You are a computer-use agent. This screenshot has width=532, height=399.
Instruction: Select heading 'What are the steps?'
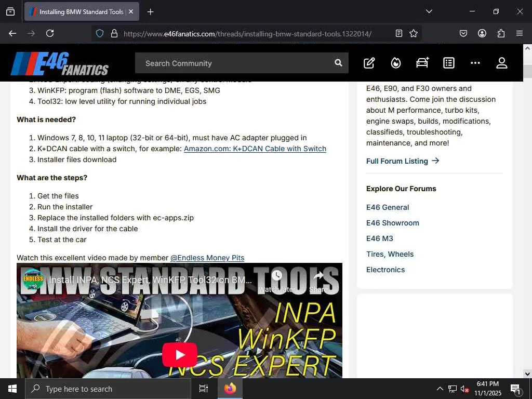click(x=52, y=178)
